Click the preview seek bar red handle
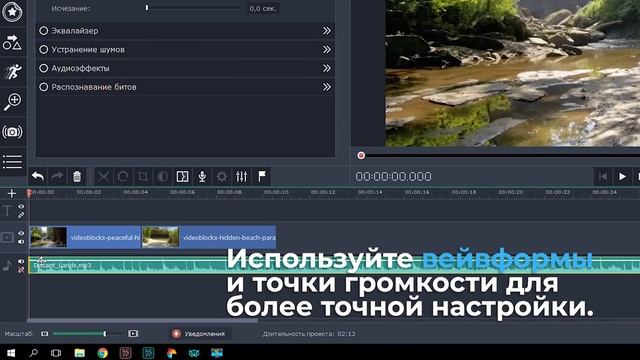This screenshot has width=640, height=360. pyautogui.click(x=361, y=155)
